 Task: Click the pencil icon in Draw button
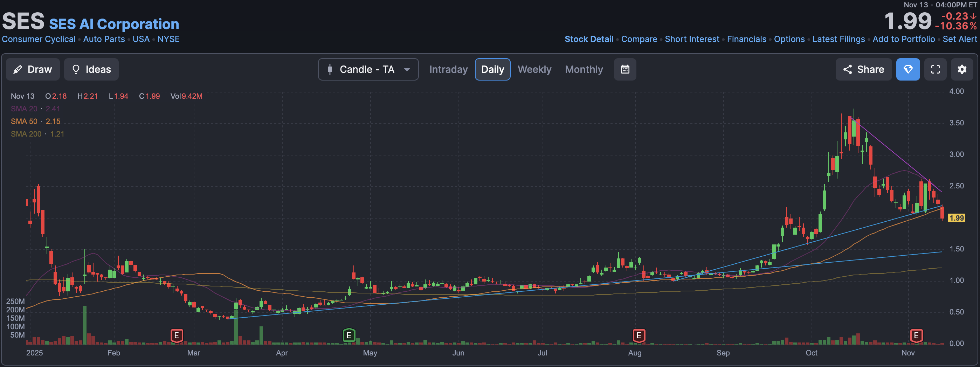[18, 69]
